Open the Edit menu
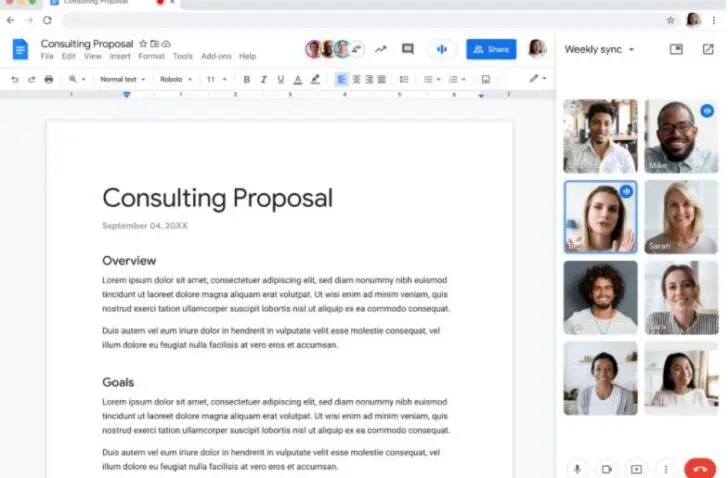This screenshot has width=728, height=478. click(x=69, y=56)
